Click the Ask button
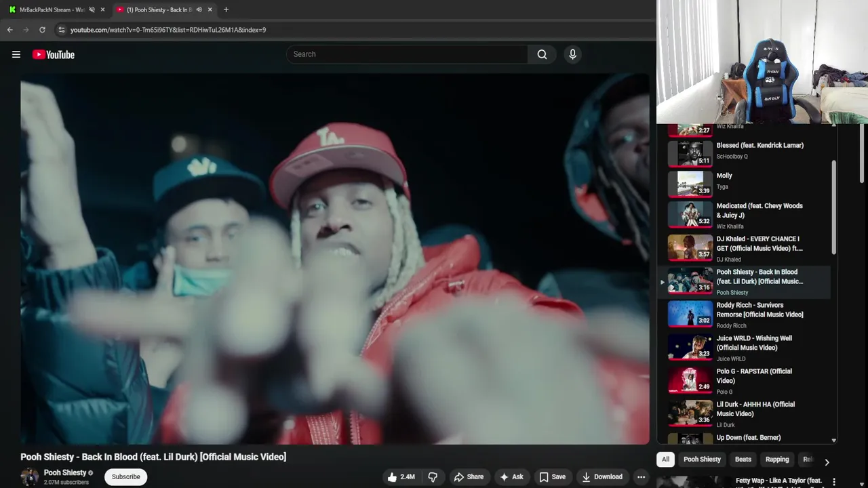This screenshot has height=488, width=868. (x=511, y=477)
